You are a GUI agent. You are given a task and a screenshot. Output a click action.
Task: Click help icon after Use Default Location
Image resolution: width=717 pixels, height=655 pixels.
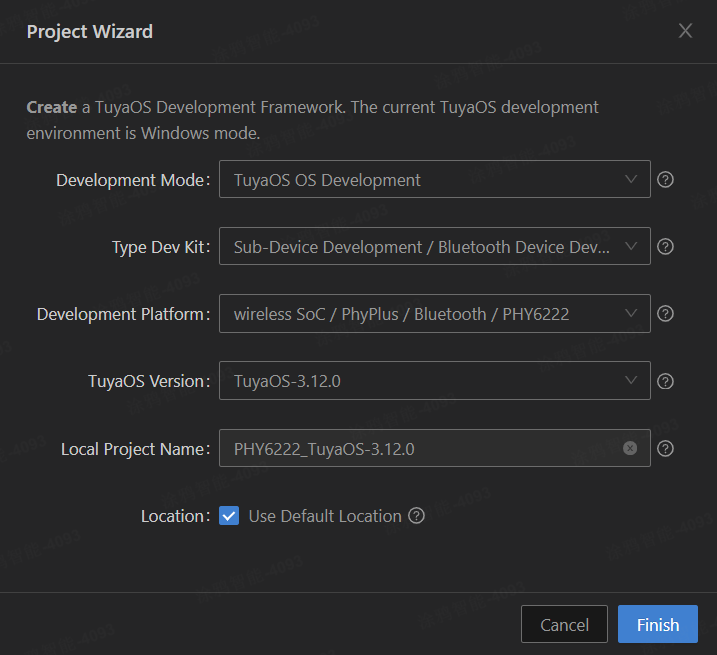pos(417,516)
